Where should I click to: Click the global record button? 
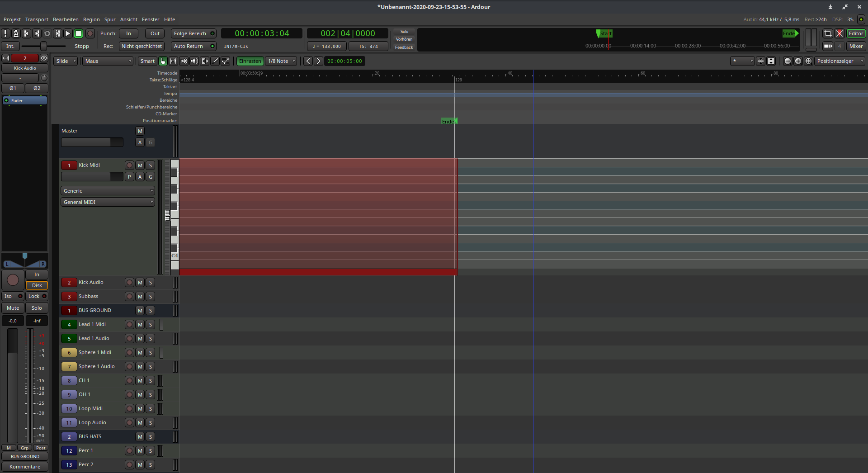(x=90, y=33)
